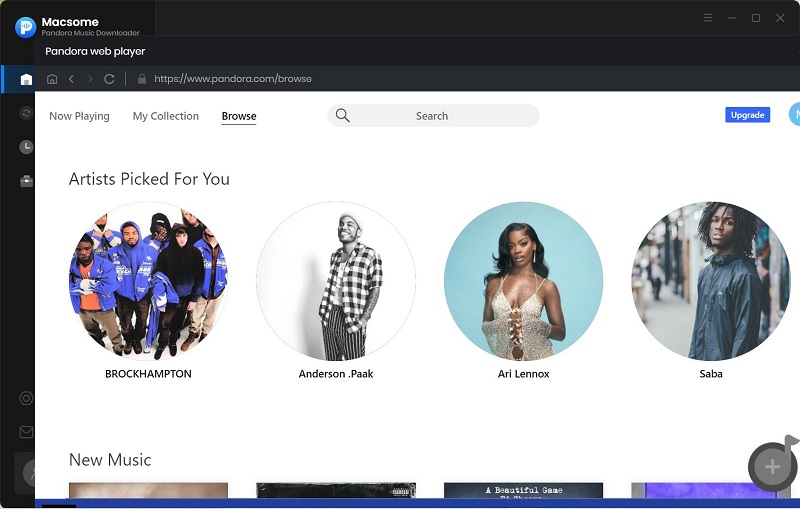The width and height of the screenshot is (800, 509).
Task: Open the BROCKHAMPTON artist photo
Action: 148,281
